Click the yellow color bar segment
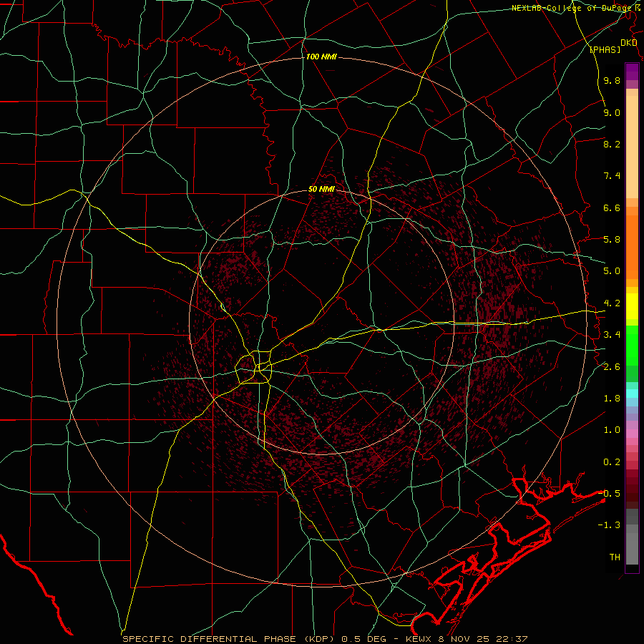Screen dimensions: 644x644 point(632,306)
